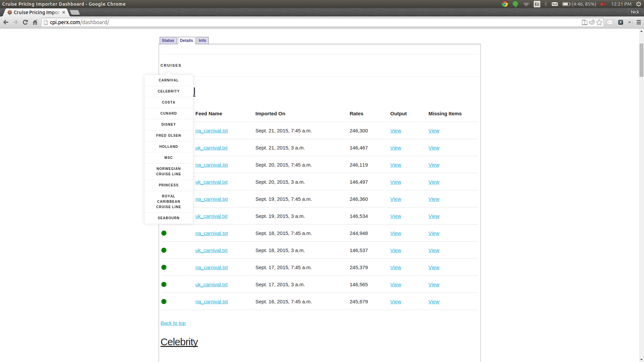644x362 pixels.
Task: Click the device/translate icon in address bar
Action: coord(584,22)
